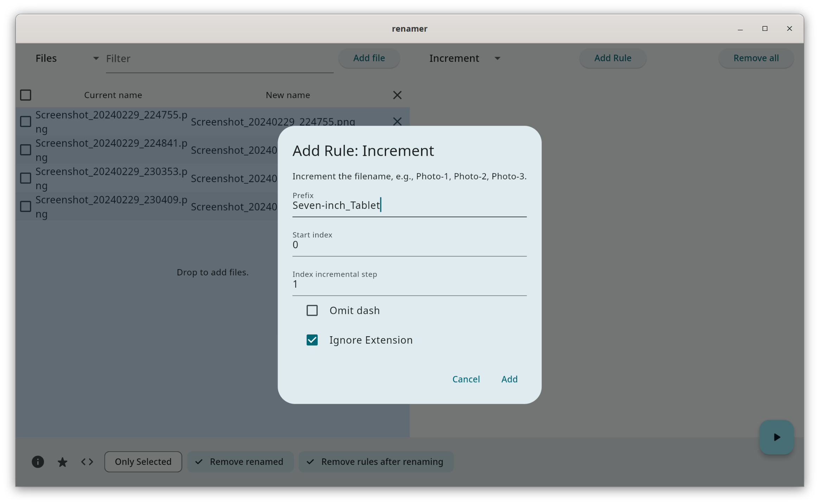Click the info icon in bottom bar
This screenshot has height=504, width=820.
click(x=38, y=461)
